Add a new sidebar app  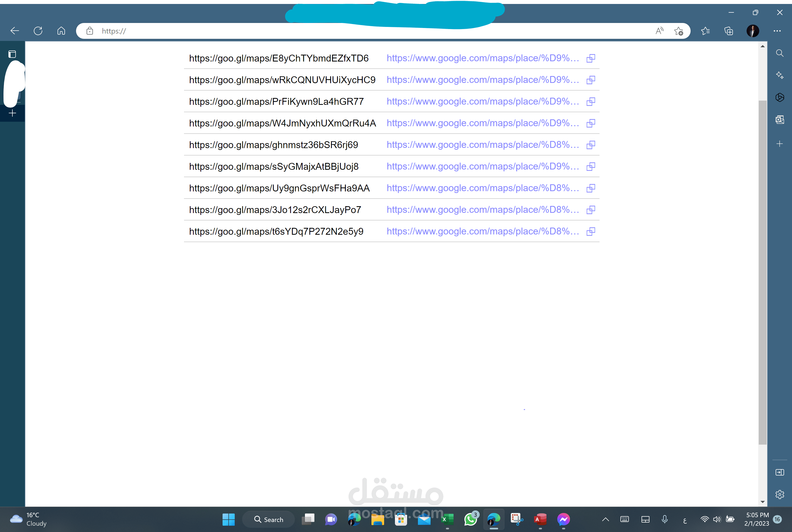[x=779, y=144]
